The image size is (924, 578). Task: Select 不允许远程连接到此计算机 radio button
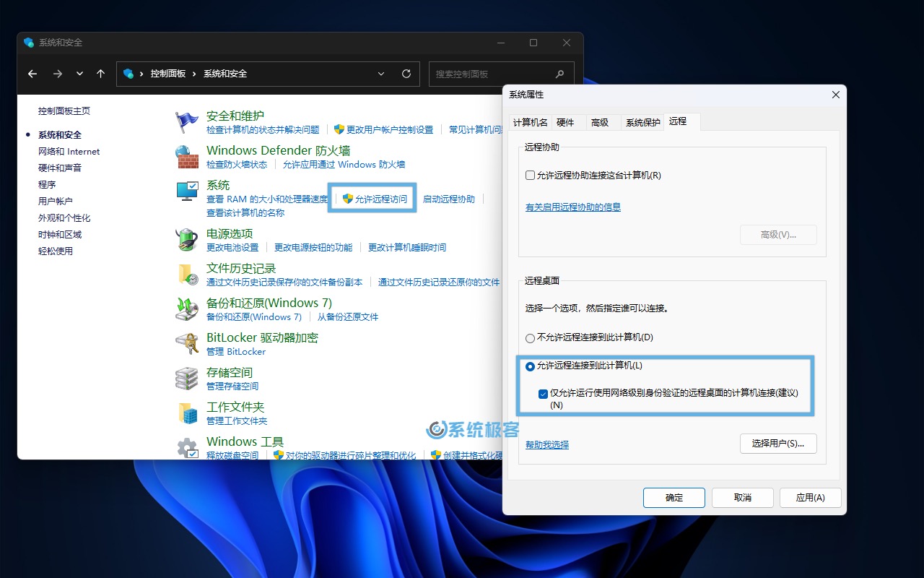coord(531,337)
